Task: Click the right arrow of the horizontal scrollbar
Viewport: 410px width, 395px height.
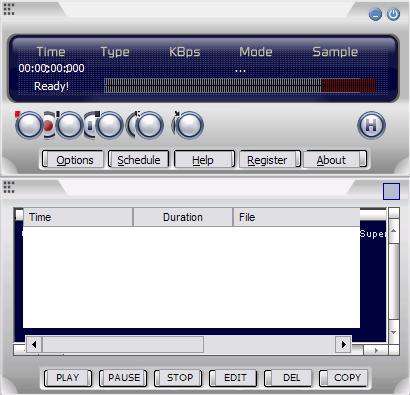Action: [x=343, y=344]
